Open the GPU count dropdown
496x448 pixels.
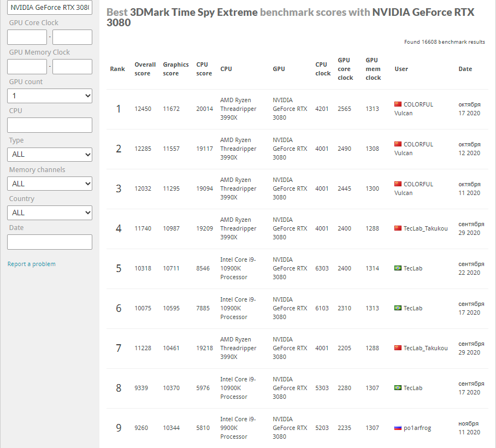[x=50, y=96]
